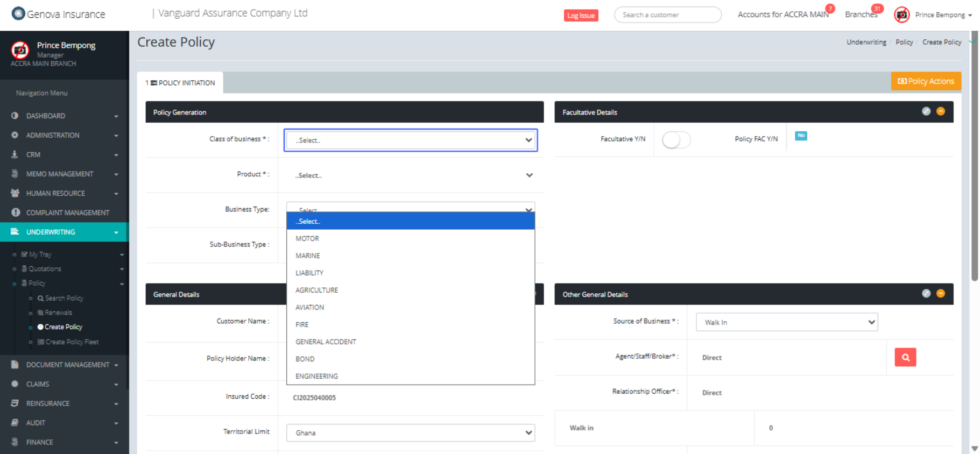Click the Search a customer field

pyautogui.click(x=667, y=15)
